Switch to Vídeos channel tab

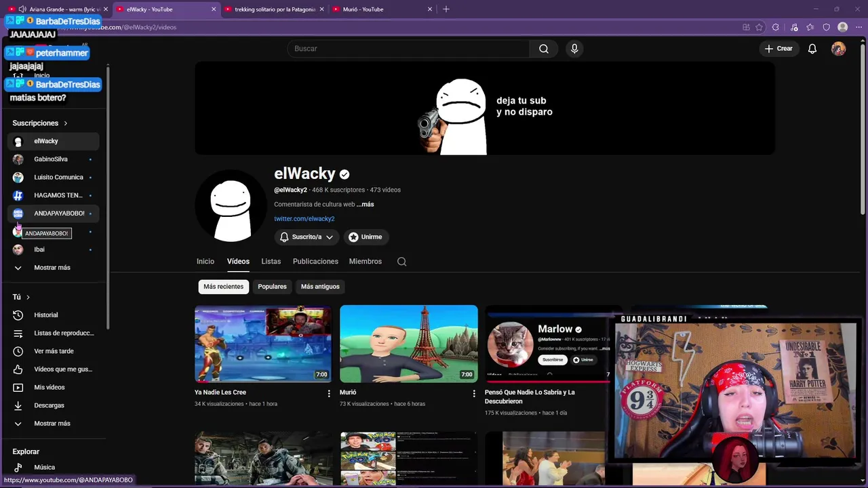238,262
